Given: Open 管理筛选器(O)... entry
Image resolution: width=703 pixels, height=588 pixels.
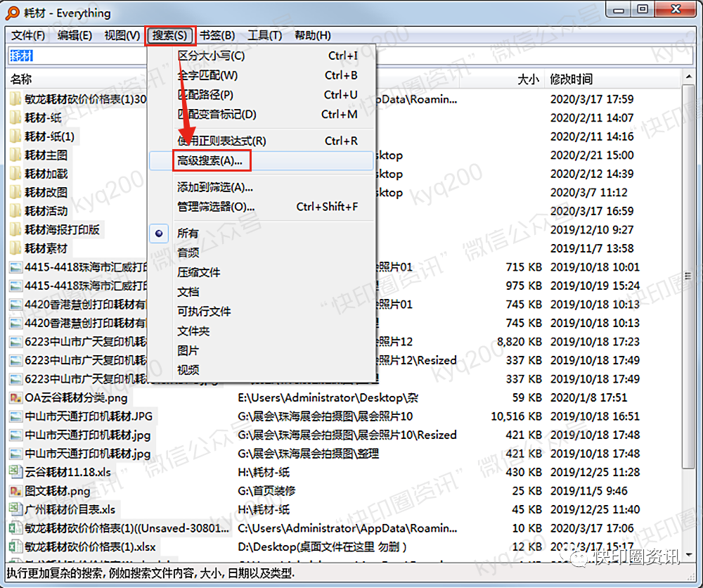Looking at the screenshot, I should click(262, 207).
